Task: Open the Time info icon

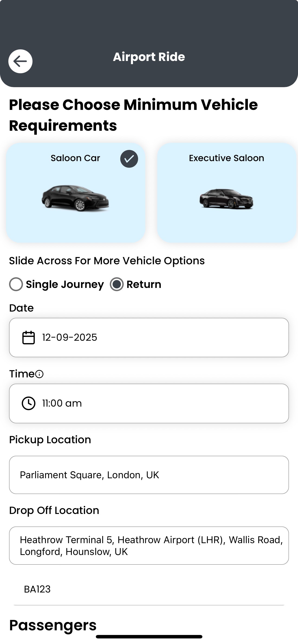Action: pyautogui.click(x=39, y=374)
